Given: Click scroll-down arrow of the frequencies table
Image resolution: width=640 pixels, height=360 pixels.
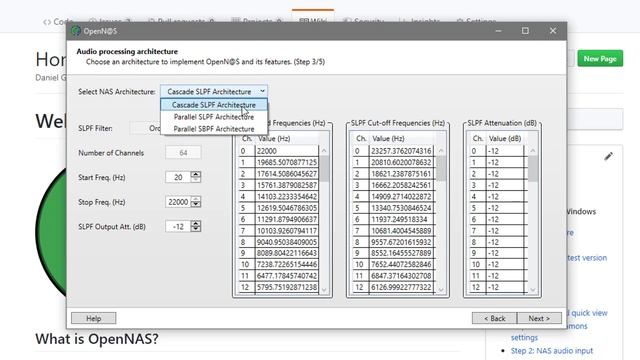Looking at the screenshot, I should coord(324,289).
